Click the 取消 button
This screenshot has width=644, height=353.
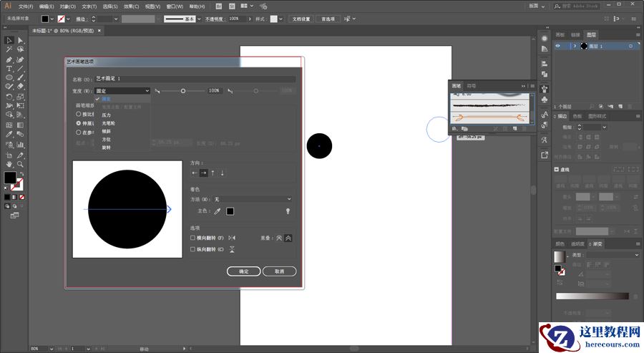[279, 271]
